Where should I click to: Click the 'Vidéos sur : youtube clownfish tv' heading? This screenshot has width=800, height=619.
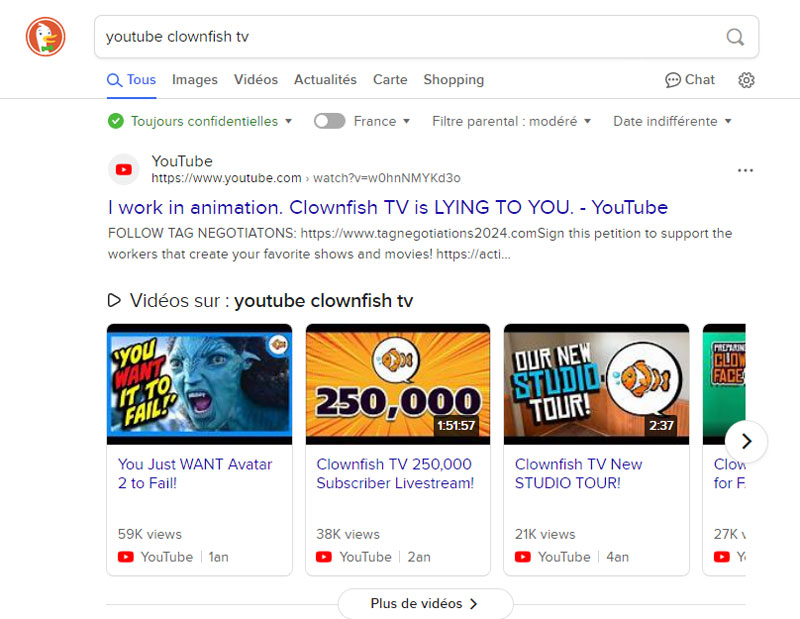click(x=271, y=301)
